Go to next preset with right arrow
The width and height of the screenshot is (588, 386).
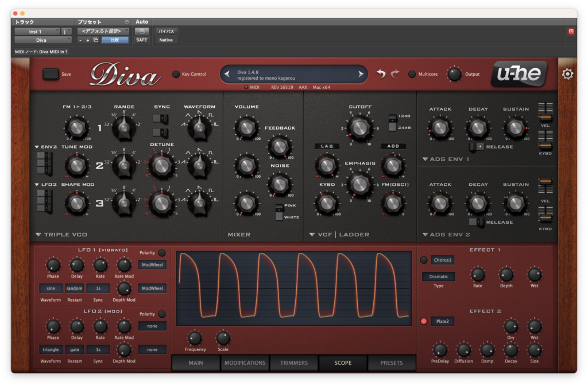click(x=361, y=74)
